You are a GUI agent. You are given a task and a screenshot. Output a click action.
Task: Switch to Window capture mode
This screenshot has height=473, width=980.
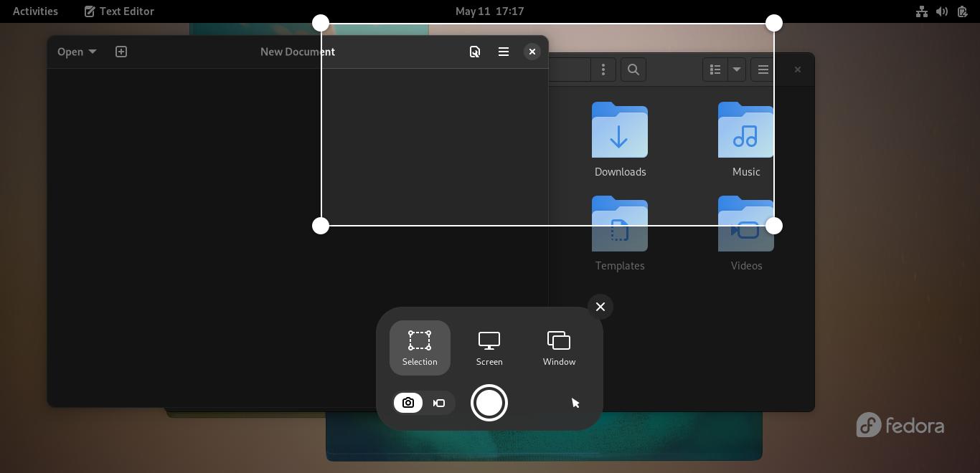[x=559, y=348]
